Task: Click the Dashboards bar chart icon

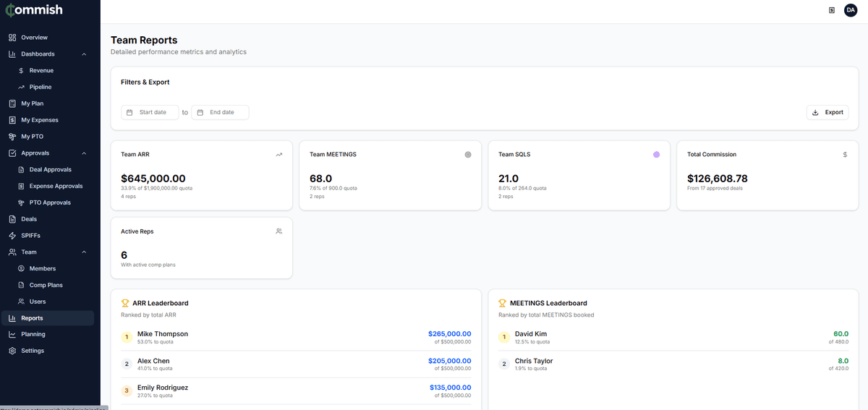Action: [x=12, y=54]
